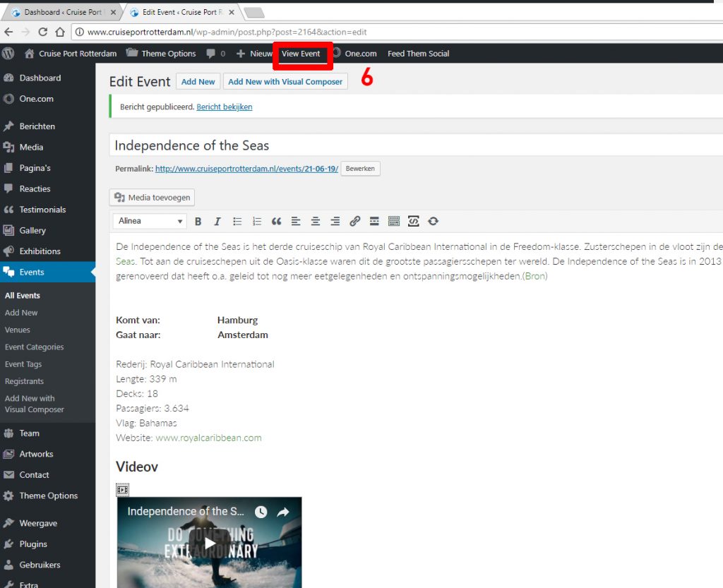Open the event permalink URL
The height and width of the screenshot is (588, 723).
(246, 169)
